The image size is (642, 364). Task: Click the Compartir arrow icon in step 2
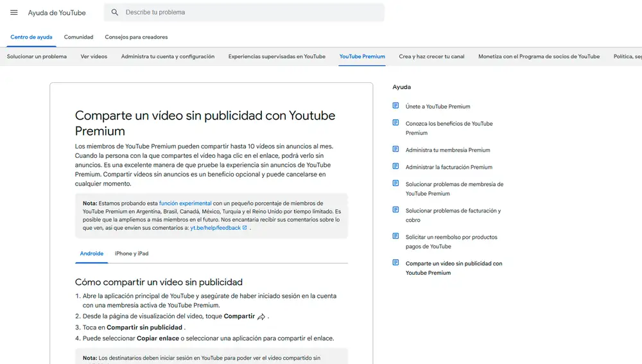tap(261, 316)
